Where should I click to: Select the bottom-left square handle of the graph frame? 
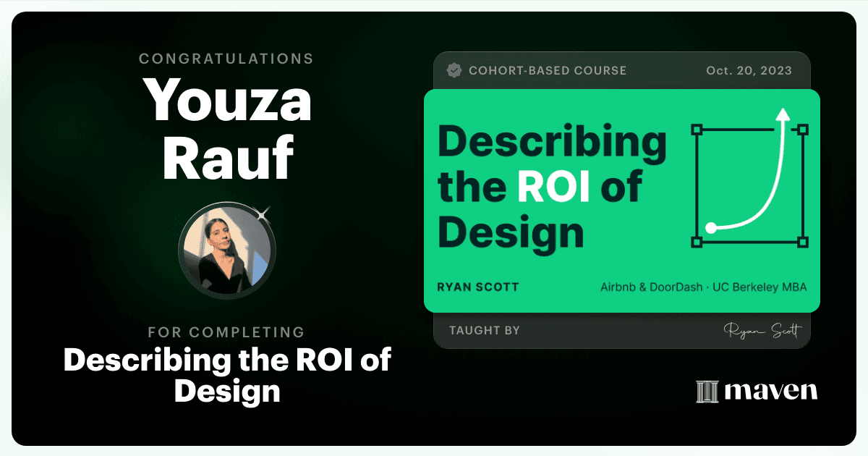tap(697, 242)
